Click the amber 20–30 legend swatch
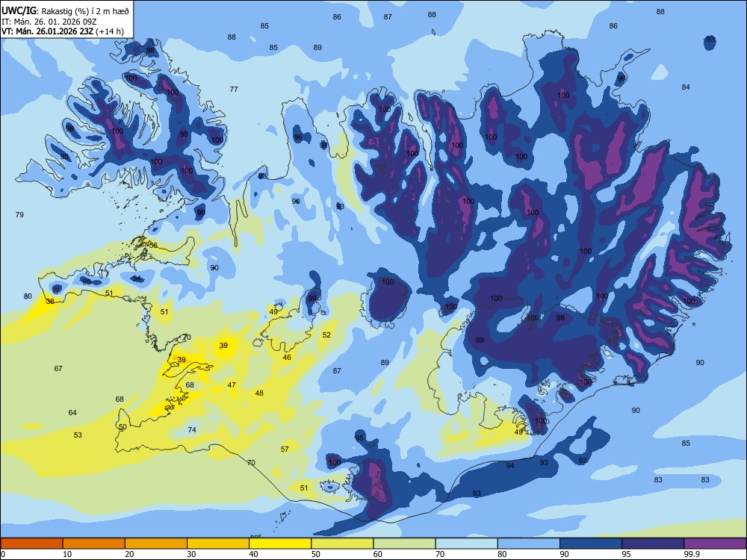This screenshot has width=747, height=560. [x=156, y=544]
